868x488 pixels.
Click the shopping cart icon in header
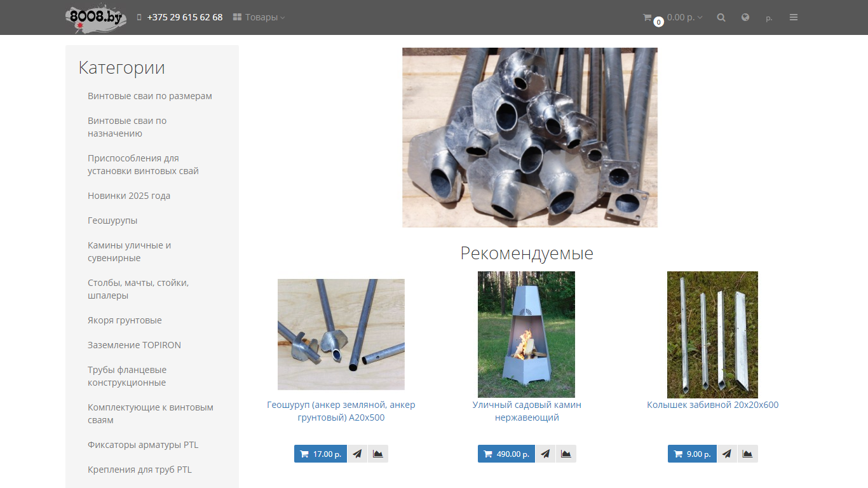[x=647, y=18]
